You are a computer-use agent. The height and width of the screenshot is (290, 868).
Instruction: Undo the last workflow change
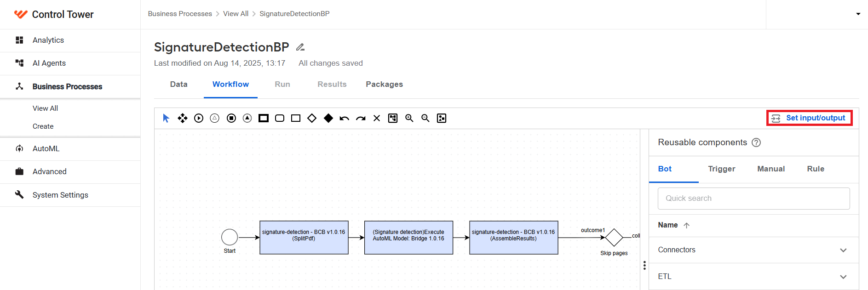345,119
